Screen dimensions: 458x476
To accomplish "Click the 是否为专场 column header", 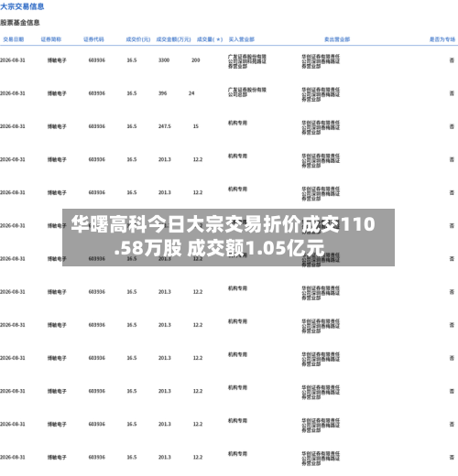I will pos(442,39).
